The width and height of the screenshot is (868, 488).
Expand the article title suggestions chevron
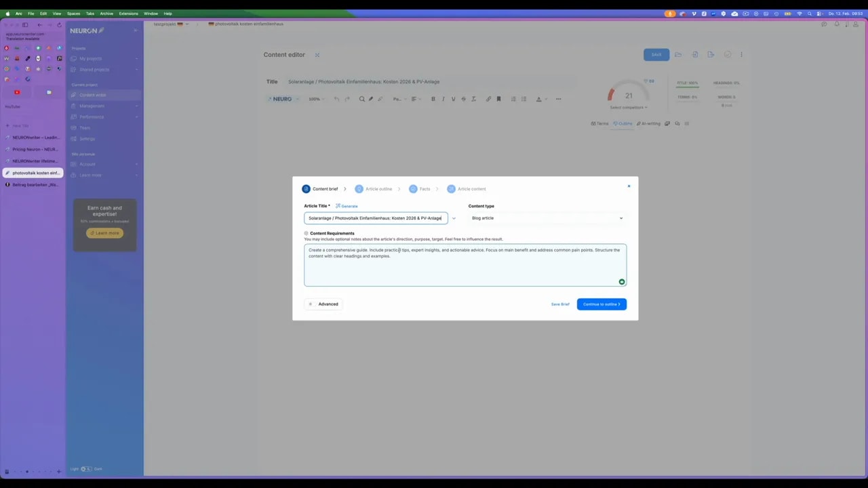coord(454,218)
